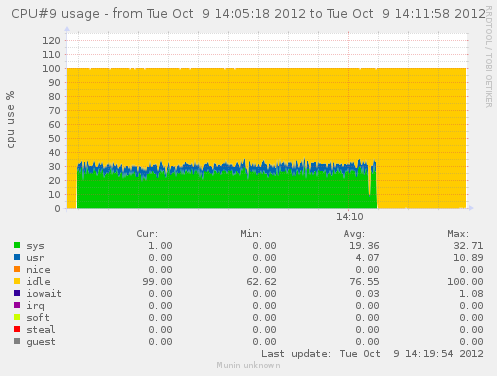Click the blue usr legend swatch
Screen dimensions: 497x376
17,257
